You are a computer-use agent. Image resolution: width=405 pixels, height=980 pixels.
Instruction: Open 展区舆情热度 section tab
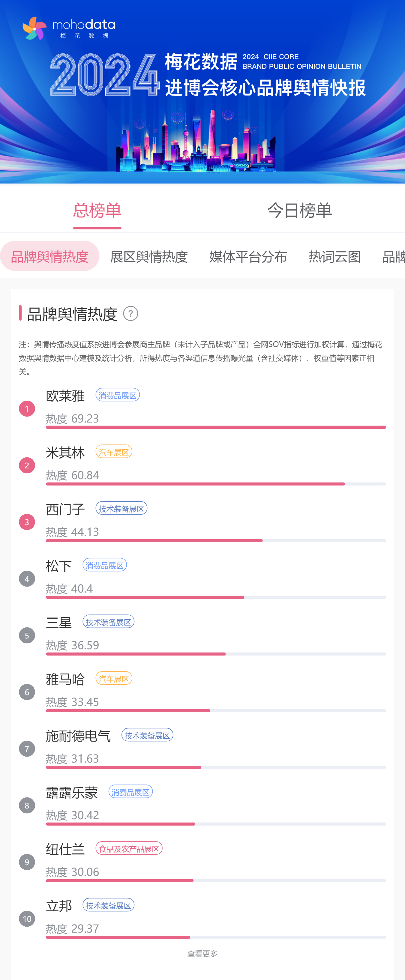click(149, 256)
